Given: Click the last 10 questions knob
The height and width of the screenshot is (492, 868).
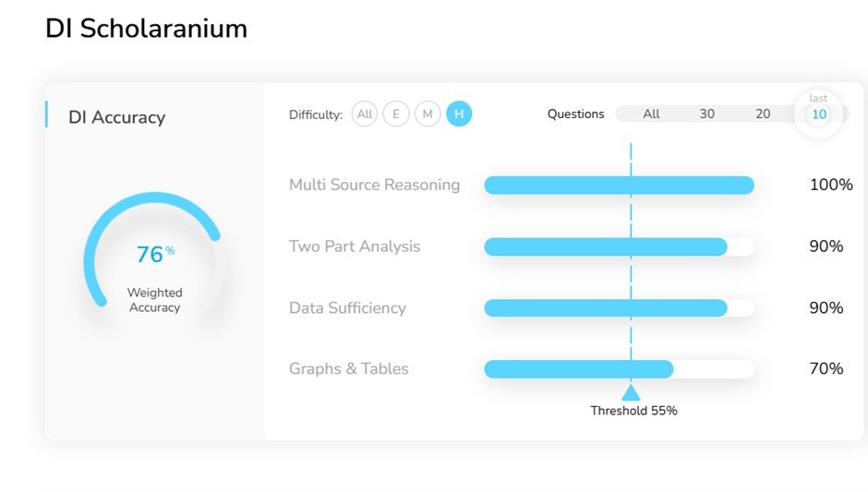Looking at the screenshot, I should tap(818, 114).
